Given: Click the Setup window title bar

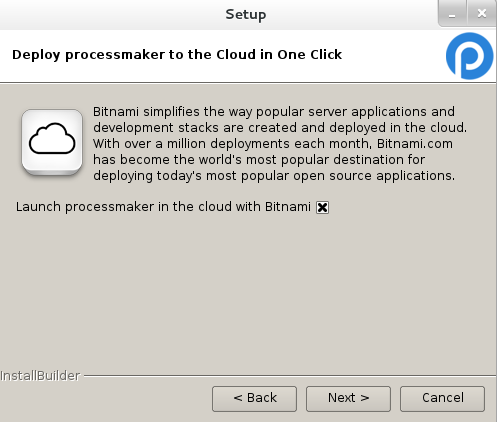Looking at the screenshot, I should [x=246, y=14].
